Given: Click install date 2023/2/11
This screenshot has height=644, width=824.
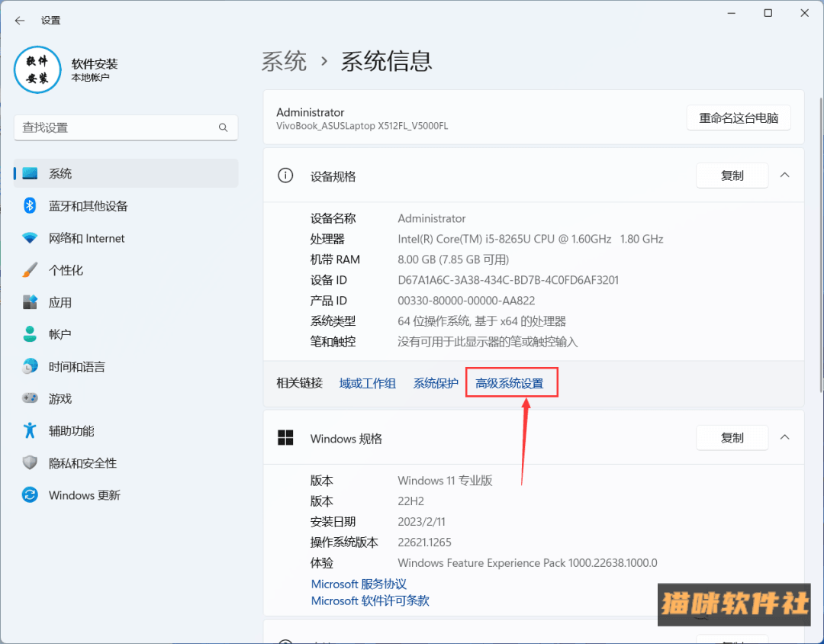Looking at the screenshot, I should click(421, 521).
